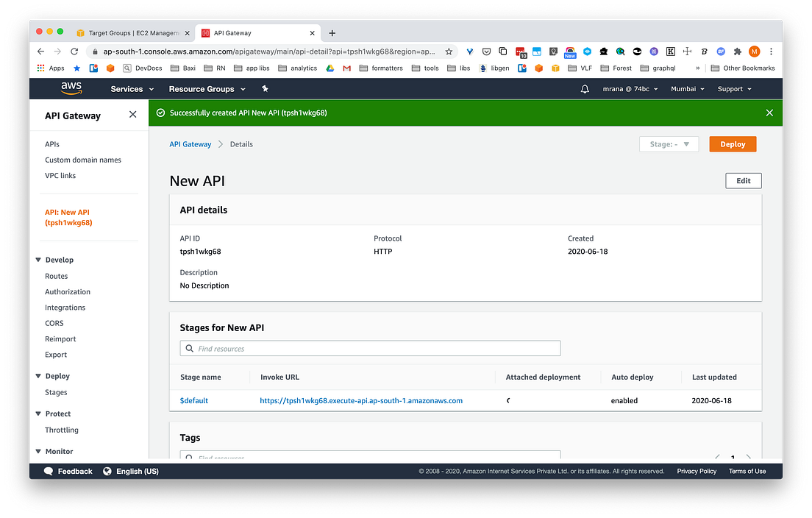Open the Services dropdown
Screen dimensions: 812x518
pos(131,88)
